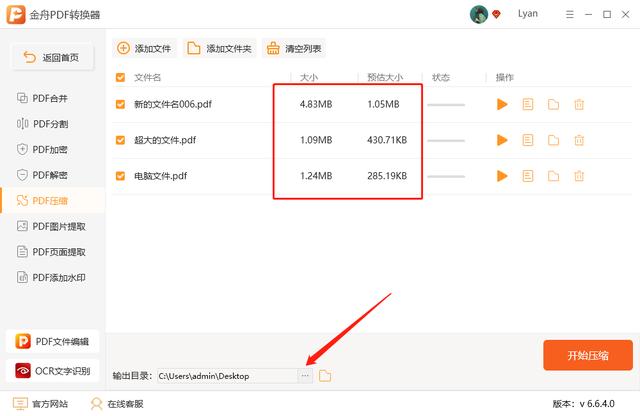Click progress bar of 超大的文件.pdf
Image resolution: width=640 pixels, height=416 pixels.
pyautogui.click(x=446, y=141)
